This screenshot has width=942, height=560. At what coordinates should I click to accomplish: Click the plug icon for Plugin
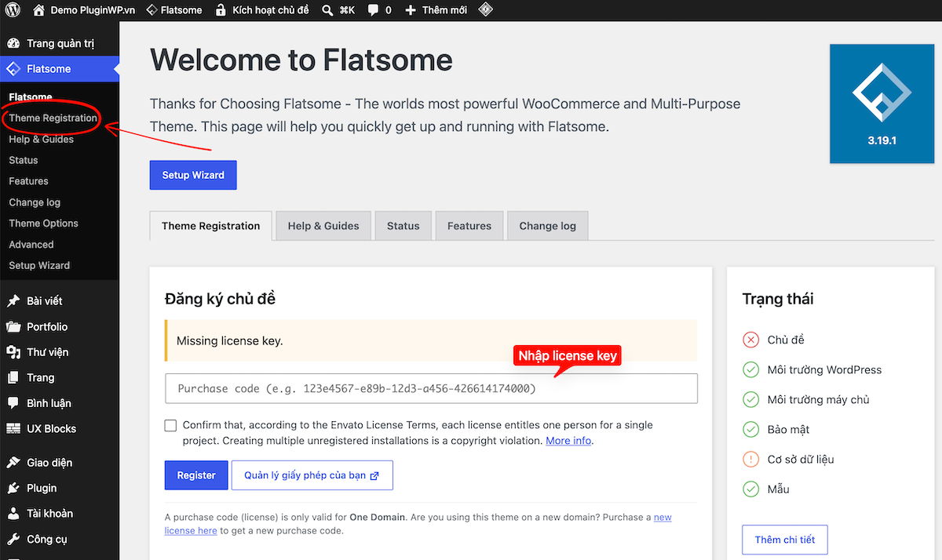[13, 488]
